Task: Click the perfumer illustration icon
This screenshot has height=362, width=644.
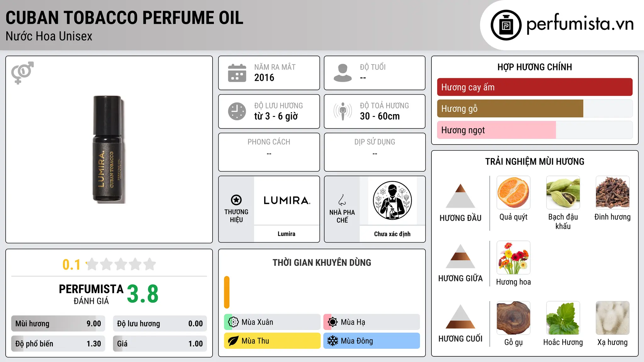Action: tap(392, 200)
